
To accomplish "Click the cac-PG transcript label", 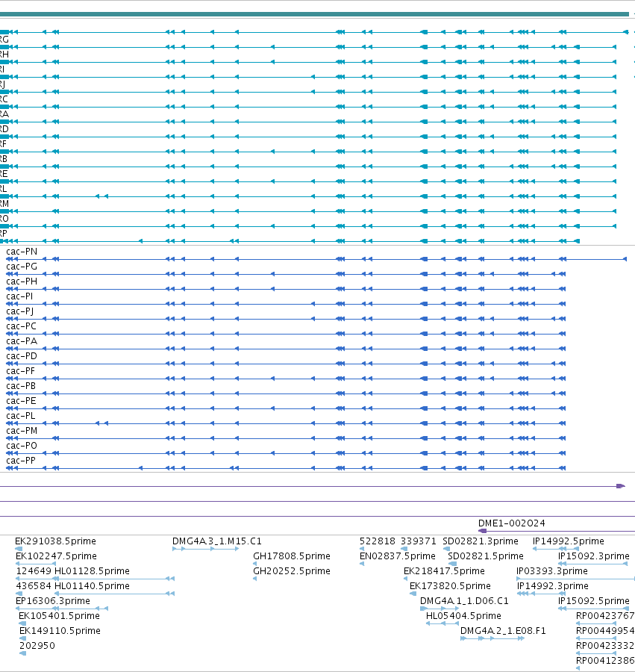I will tap(22, 267).
